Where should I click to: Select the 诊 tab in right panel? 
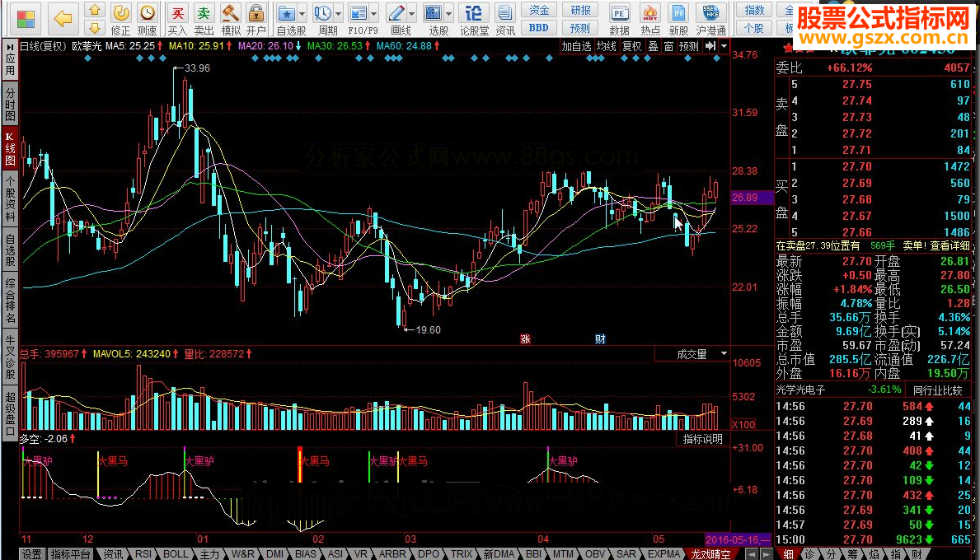[x=809, y=553]
